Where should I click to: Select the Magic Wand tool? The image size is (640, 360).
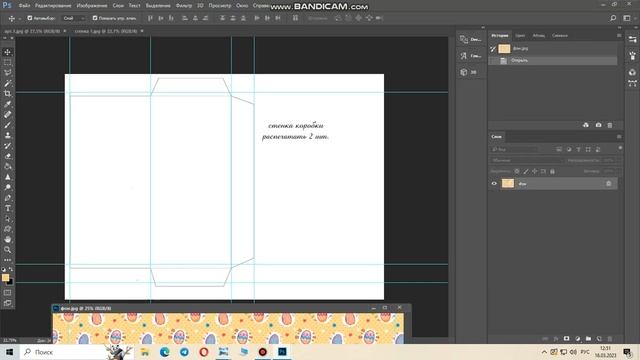(x=7, y=83)
